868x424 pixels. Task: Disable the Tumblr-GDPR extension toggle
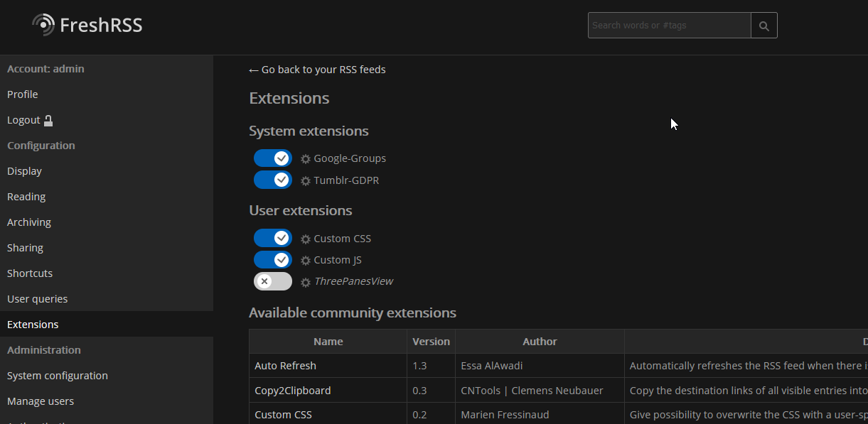273,180
